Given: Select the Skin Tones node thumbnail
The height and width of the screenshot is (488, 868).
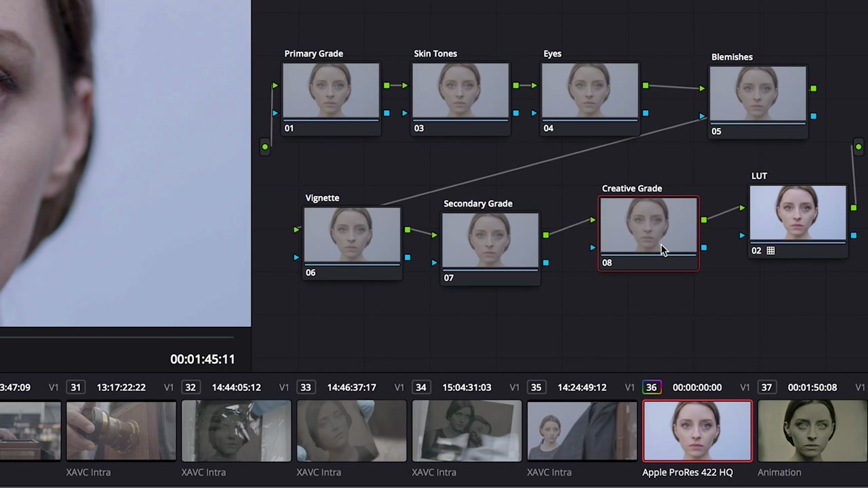Looking at the screenshot, I should coord(460,90).
